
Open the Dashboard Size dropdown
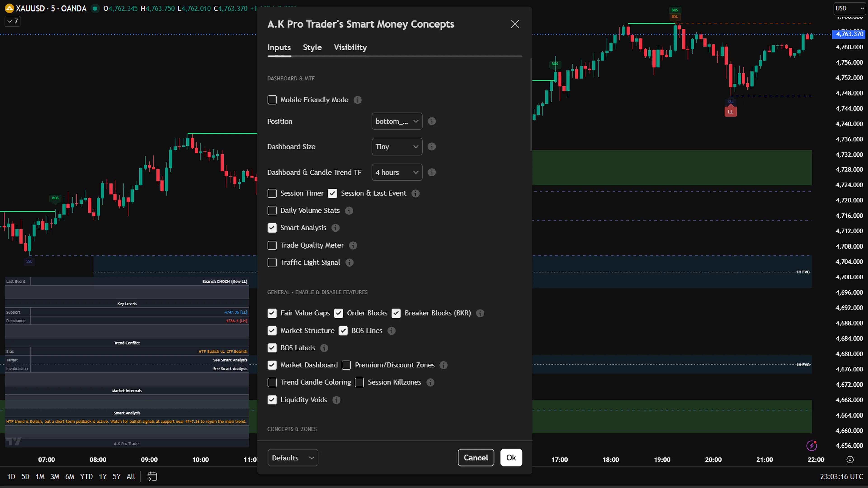(397, 146)
